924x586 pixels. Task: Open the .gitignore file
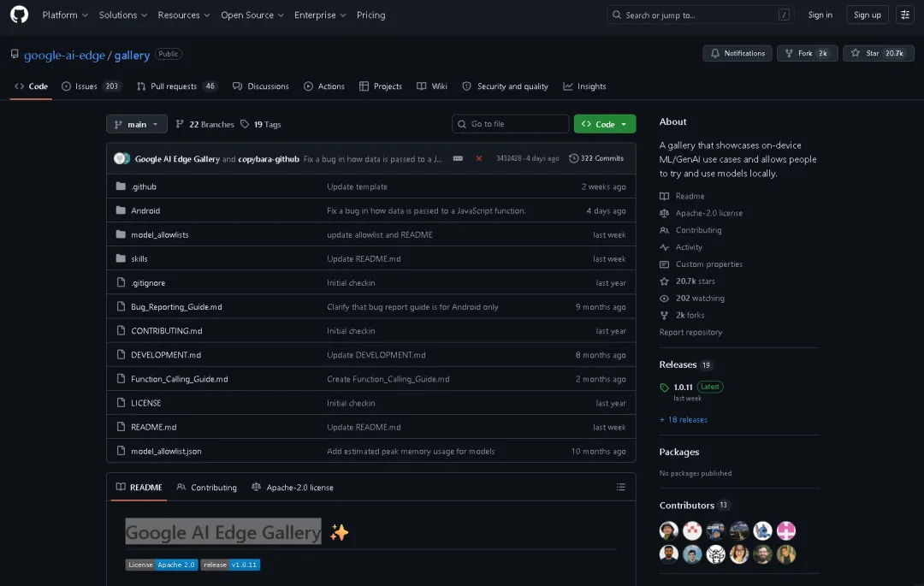pos(148,283)
